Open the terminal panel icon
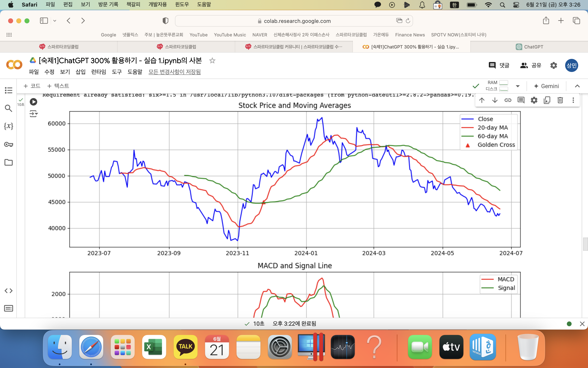This screenshot has width=588, height=368. pyautogui.click(x=9, y=308)
